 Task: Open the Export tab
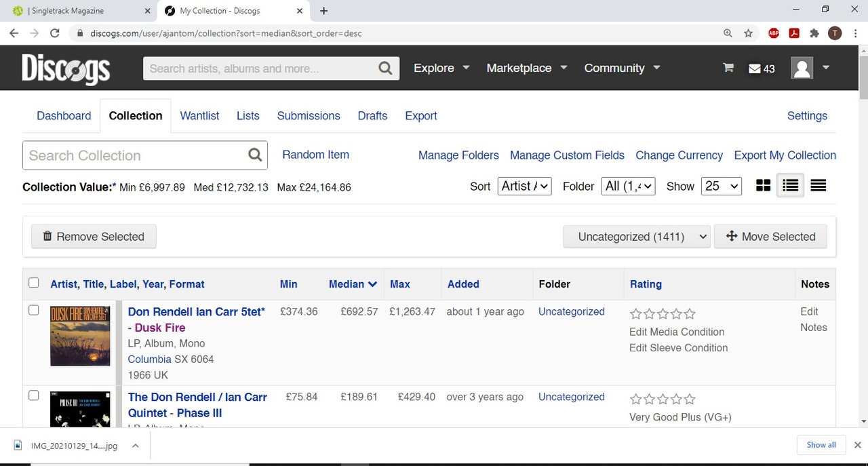coord(421,116)
